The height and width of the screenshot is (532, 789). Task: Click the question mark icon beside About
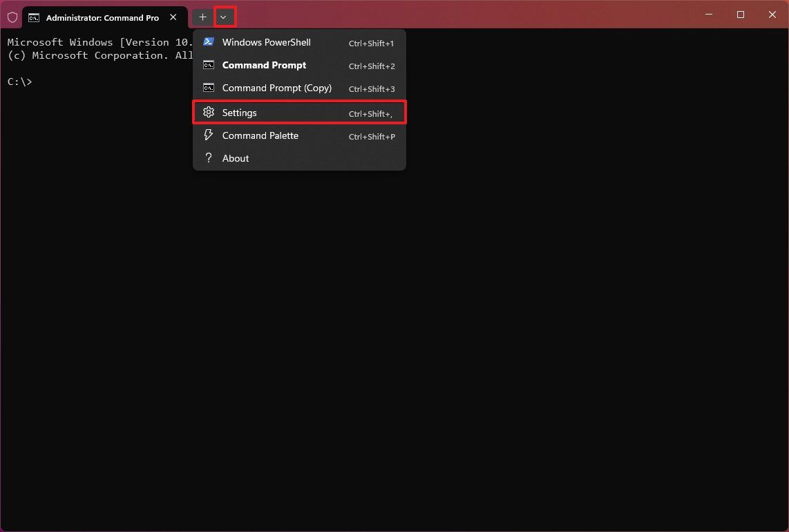(208, 158)
